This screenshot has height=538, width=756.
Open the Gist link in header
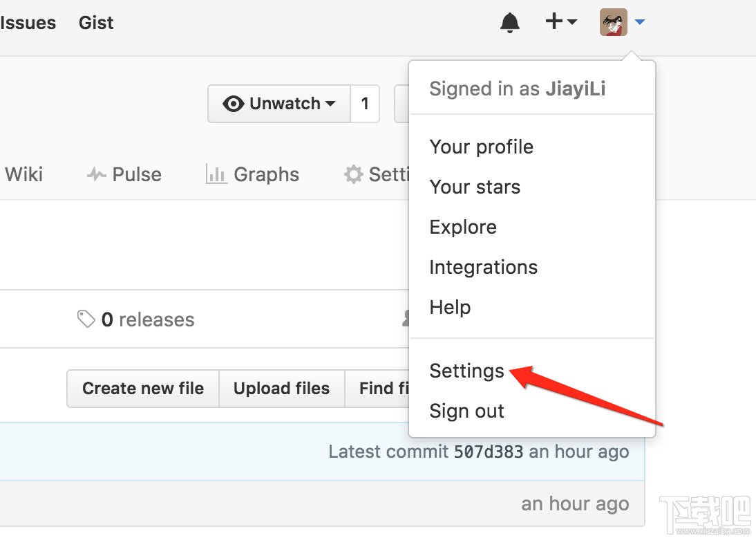coord(96,23)
